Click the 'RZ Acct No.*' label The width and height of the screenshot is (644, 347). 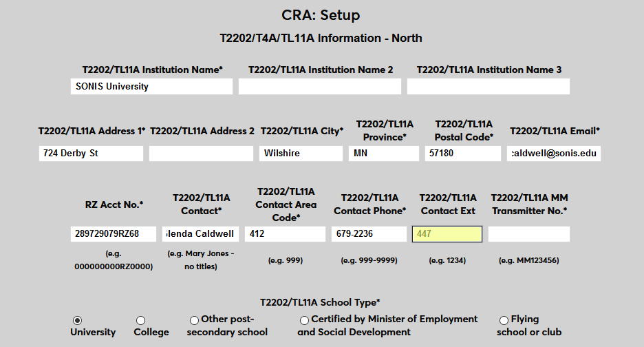click(x=114, y=204)
